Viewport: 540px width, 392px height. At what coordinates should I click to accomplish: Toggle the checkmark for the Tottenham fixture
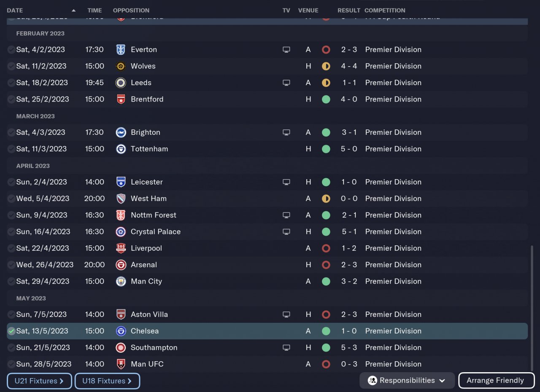click(x=11, y=149)
